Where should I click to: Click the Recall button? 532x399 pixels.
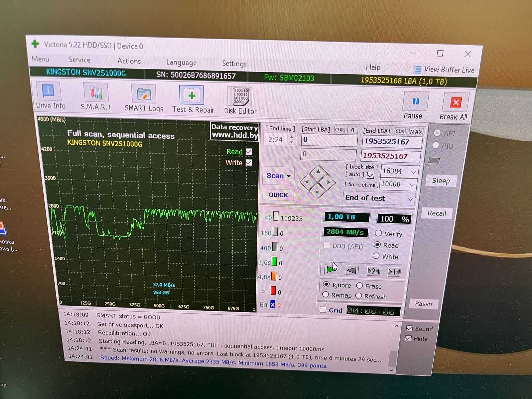tap(437, 213)
